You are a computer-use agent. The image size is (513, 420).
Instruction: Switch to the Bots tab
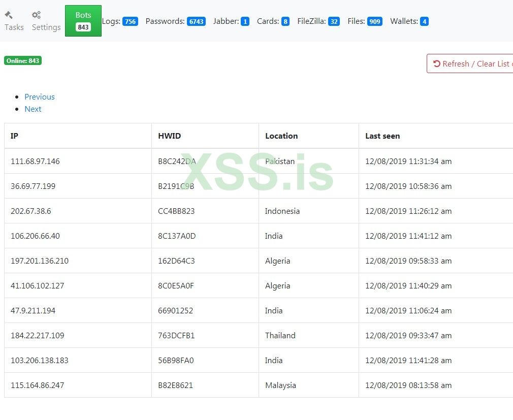83,20
